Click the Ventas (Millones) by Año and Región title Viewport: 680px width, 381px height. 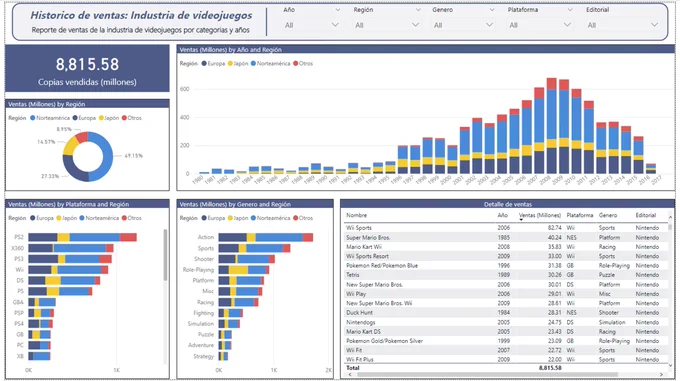point(230,49)
